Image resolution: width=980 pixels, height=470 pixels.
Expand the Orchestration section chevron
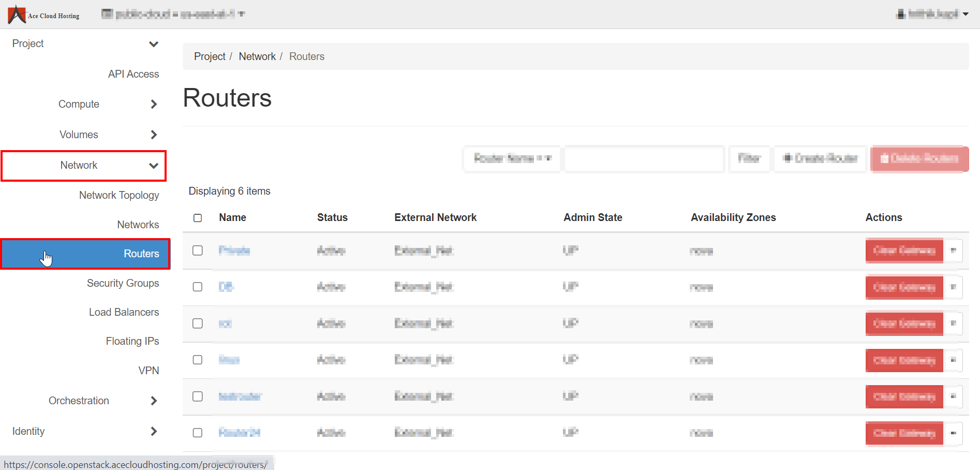pos(153,401)
